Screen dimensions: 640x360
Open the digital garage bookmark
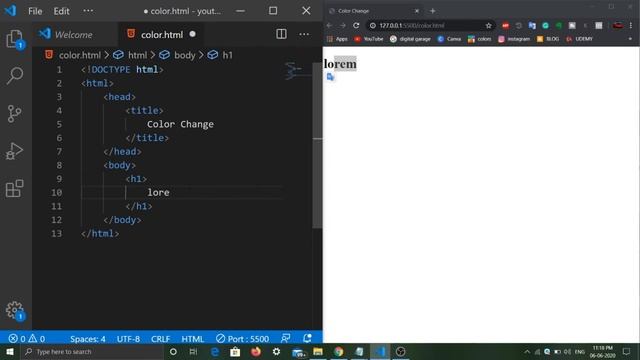tap(410, 39)
